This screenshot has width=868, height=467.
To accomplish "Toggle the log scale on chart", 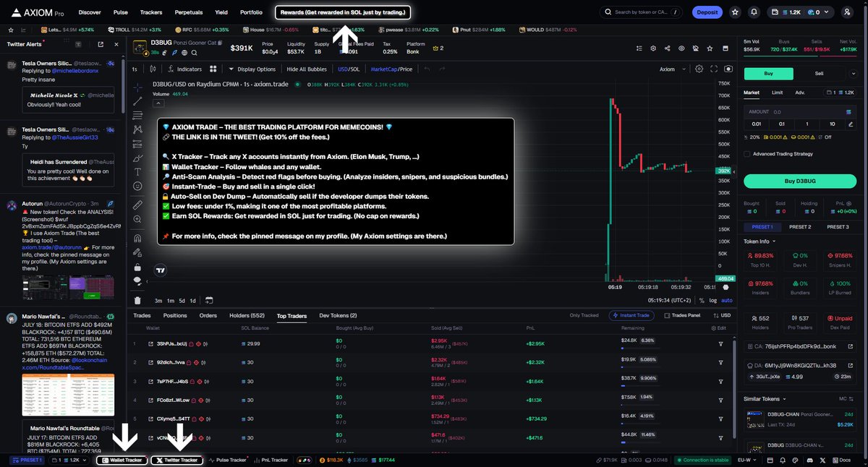I will (713, 300).
